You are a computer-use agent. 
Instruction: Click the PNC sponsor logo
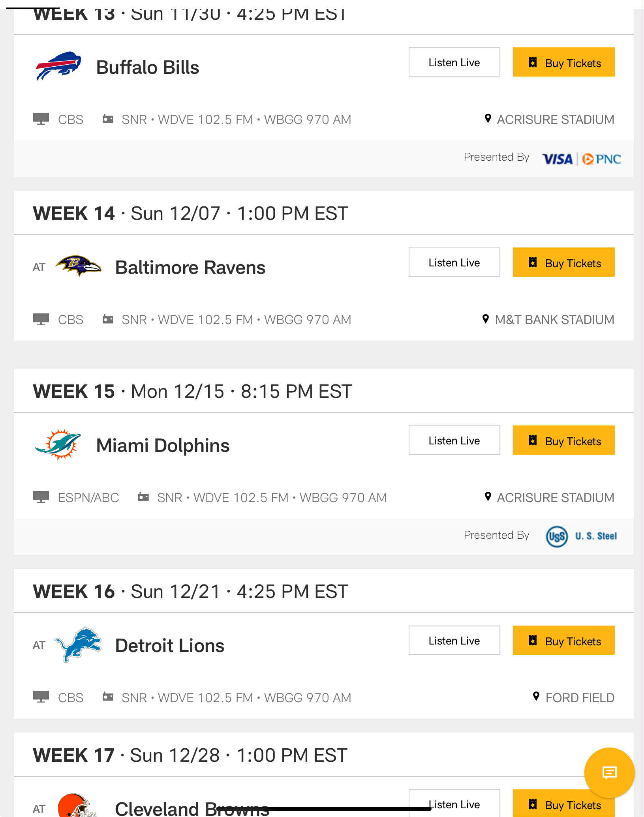[601, 159]
